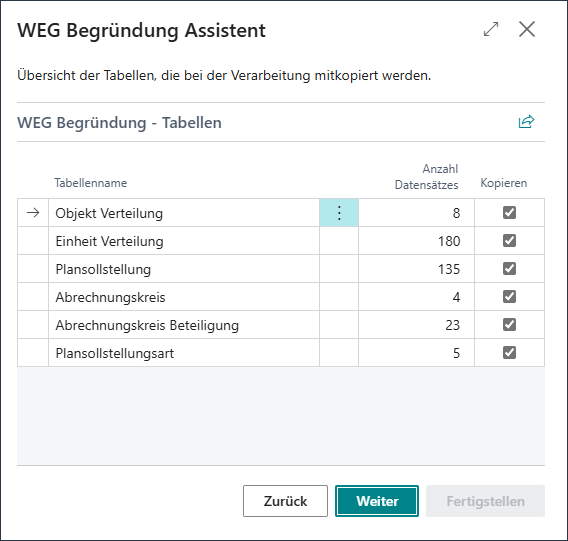Screen dimensions: 568x541
Task: Click the Weiter button
Action: tap(377, 501)
